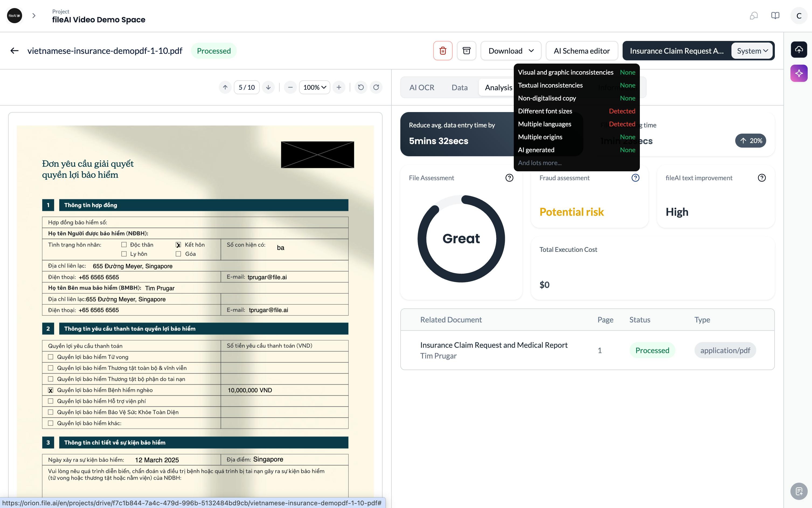Viewport: 812px width, 508px height.
Task: Open the System dropdown
Action: coord(752,51)
